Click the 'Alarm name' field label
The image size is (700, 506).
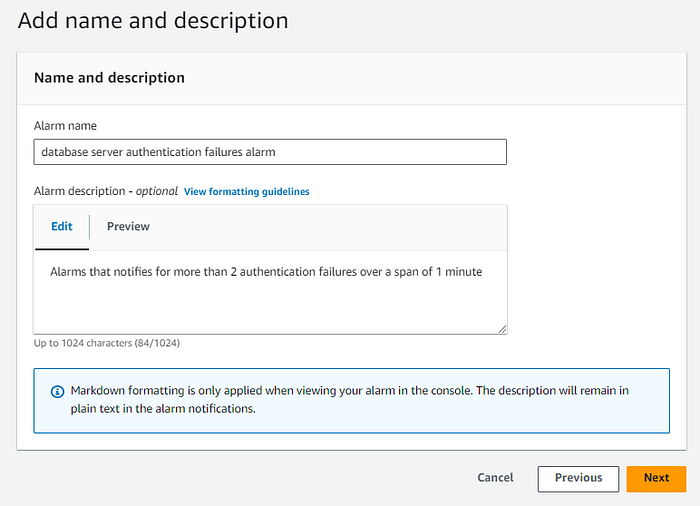coord(65,126)
